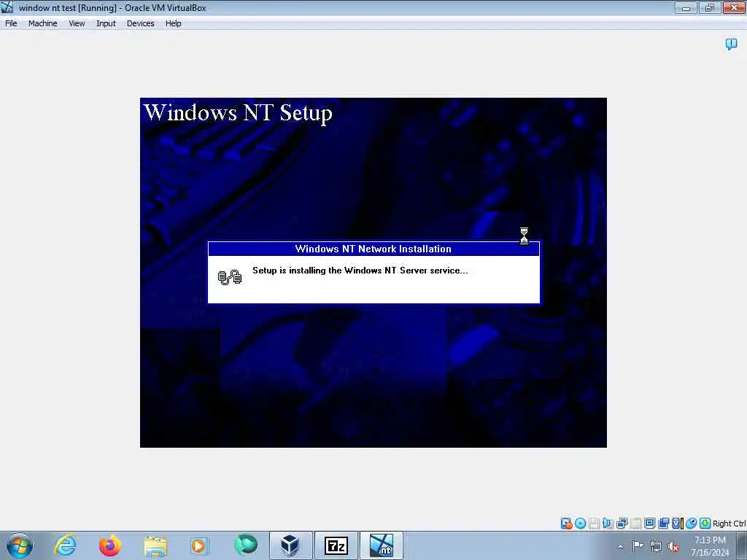The image size is (747, 560).
Task: Click the hard disk activity status icon
Action: 566,524
